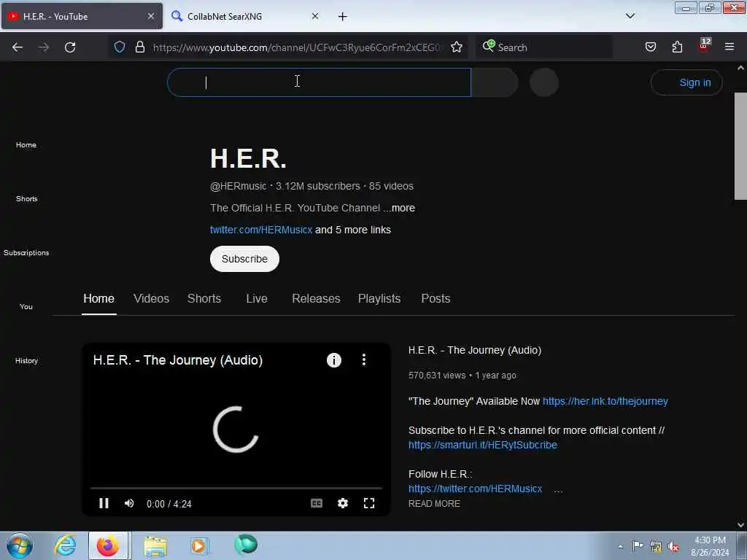The width and height of the screenshot is (747, 560).
Task: Click the YouTube search submit button
Action: pos(495,82)
